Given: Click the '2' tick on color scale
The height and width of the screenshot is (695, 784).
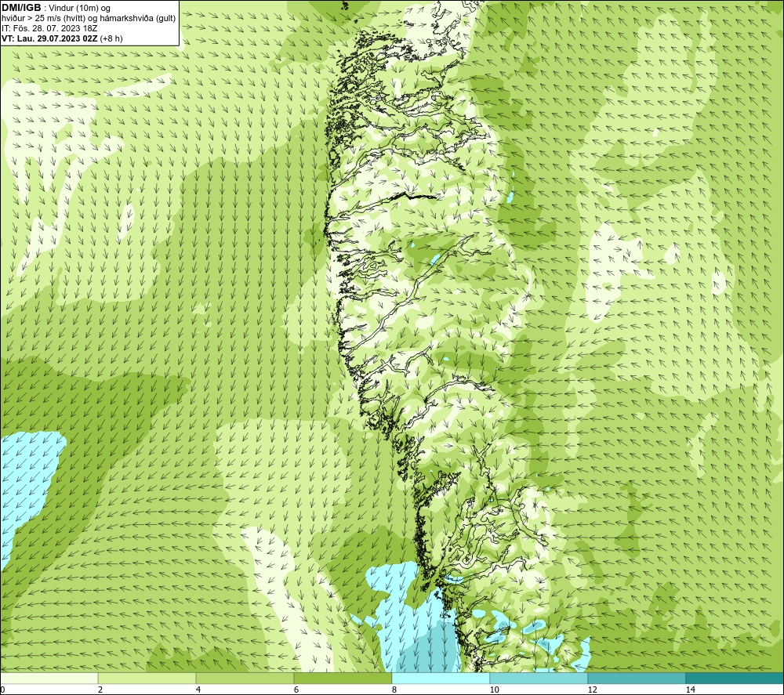Looking at the screenshot, I should (x=100, y=690).
